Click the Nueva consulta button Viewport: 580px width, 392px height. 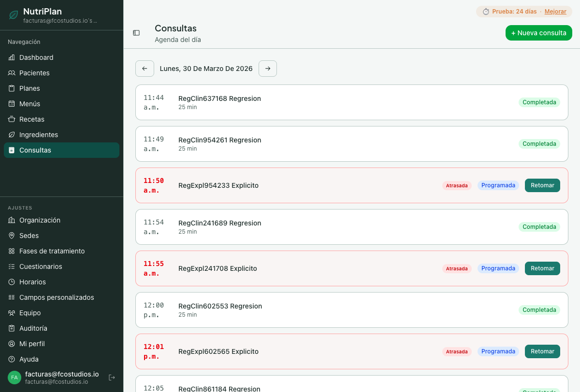point(538,33)
